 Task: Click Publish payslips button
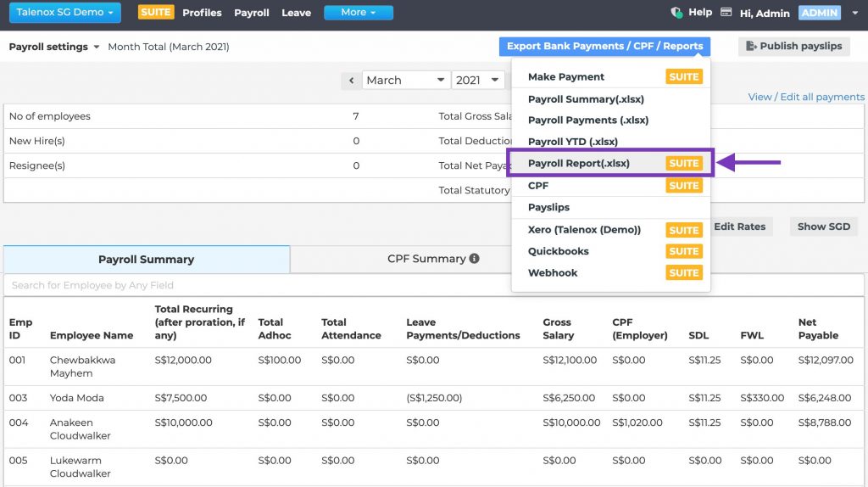793,47
